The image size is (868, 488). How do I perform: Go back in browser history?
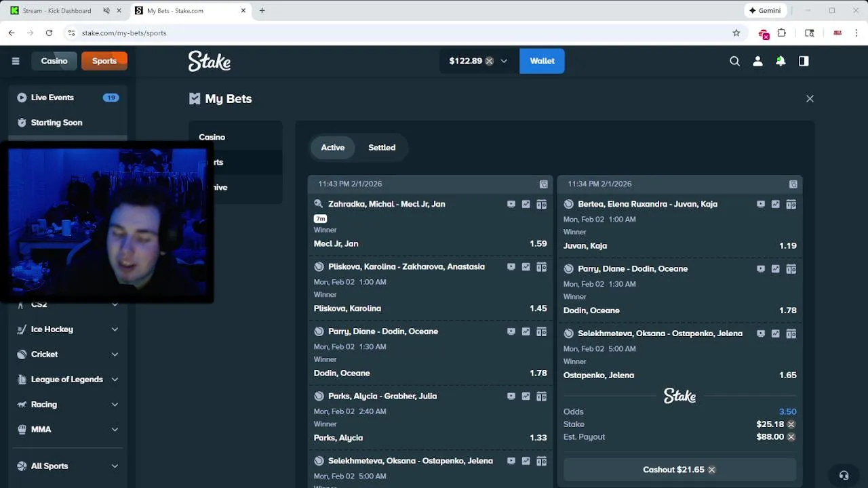[x=12, y=33]
